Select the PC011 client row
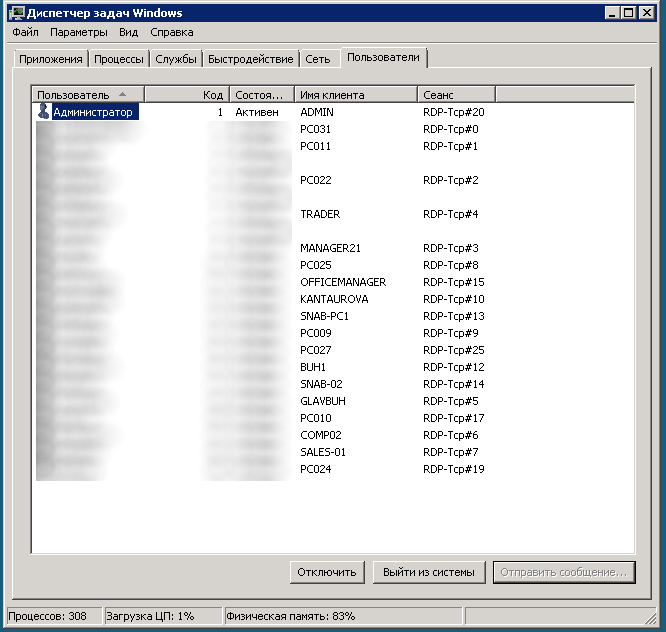The height and width of the screenshot is (632, 666). pos(315,146)
